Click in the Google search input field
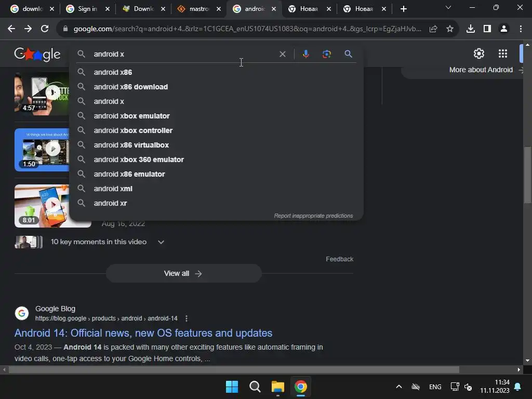Viewport: 532px width, 399px height. pos(183,54)
